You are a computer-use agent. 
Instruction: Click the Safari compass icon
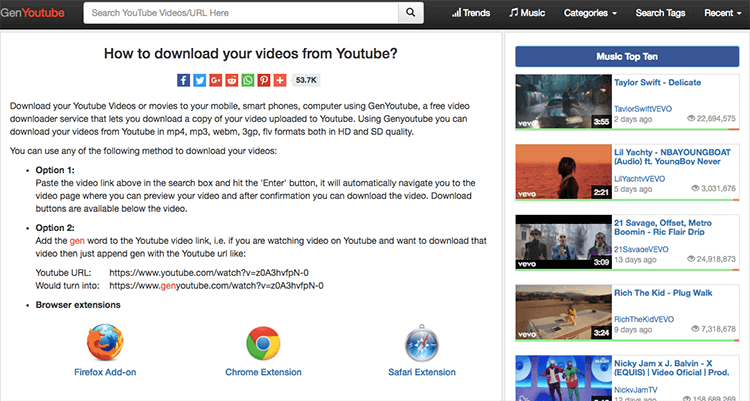click(421, 343)
